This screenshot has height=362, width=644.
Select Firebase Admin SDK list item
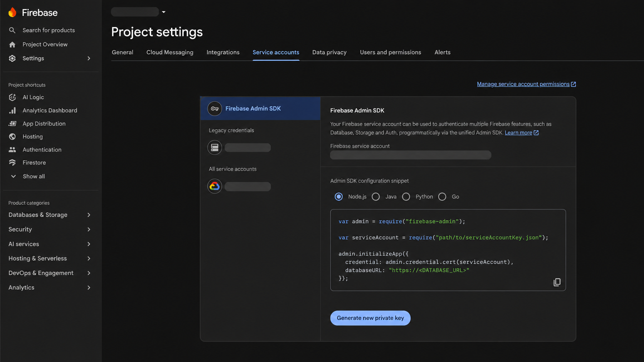point(260,108)
